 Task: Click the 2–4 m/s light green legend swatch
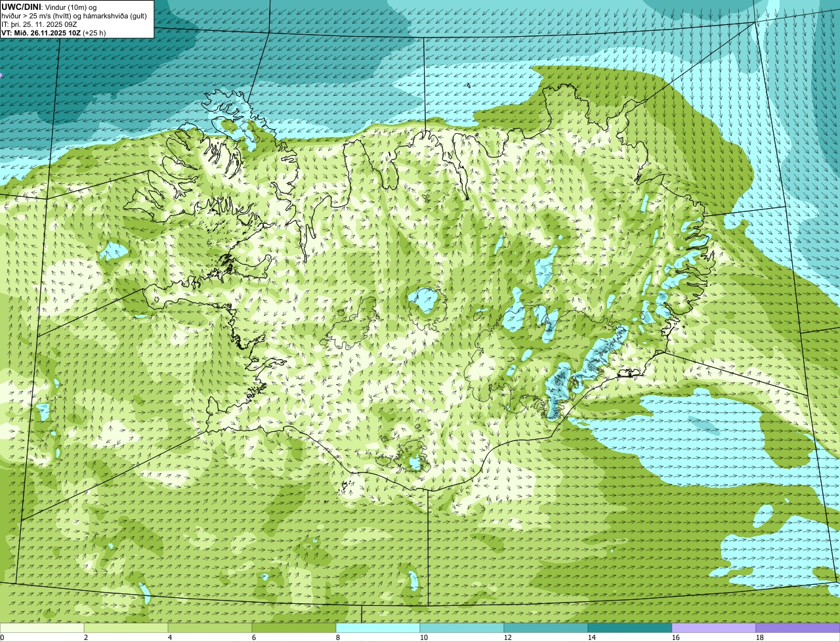point(126,628)
